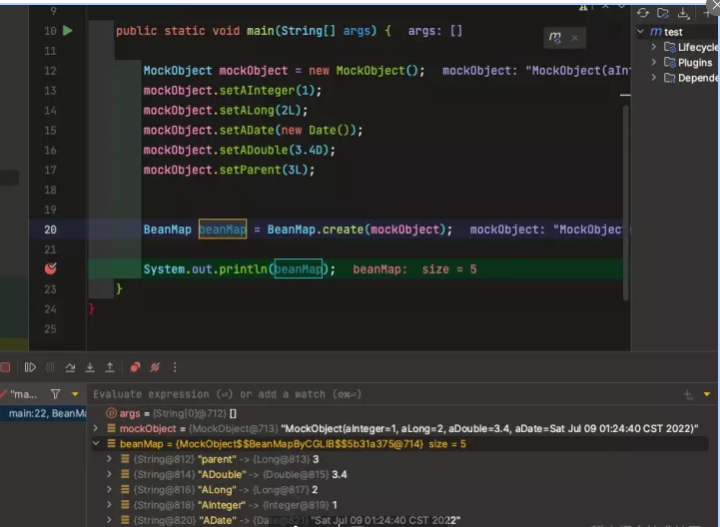720x527 pixels.
Task: Generate sources and update folders
Action: tap(663, 13)
